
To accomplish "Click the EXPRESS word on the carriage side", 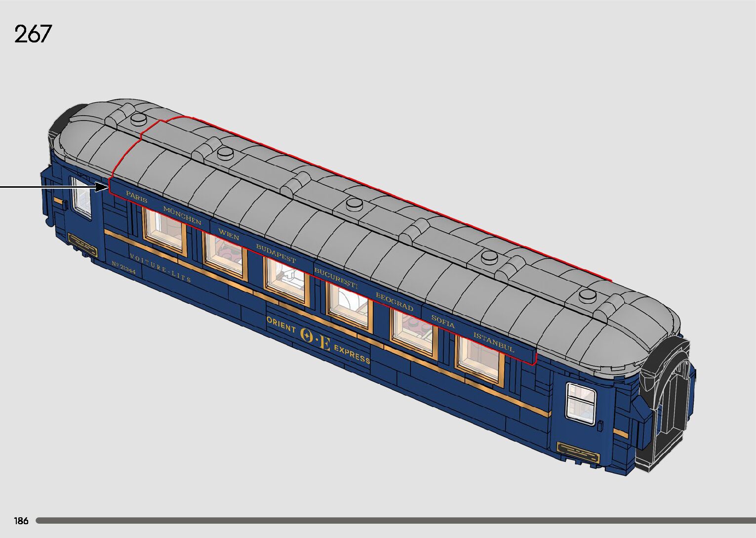I will (352, 354).
